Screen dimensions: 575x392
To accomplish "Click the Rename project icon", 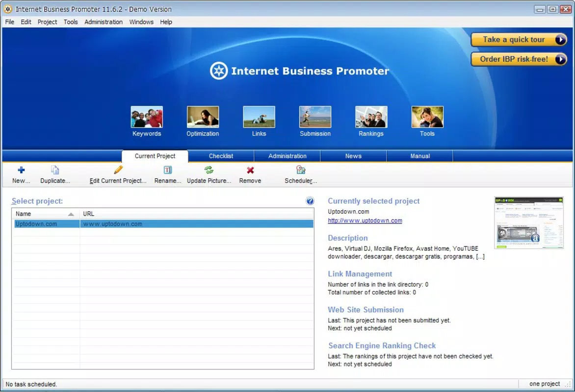I will pyautogui.click(x=168, y=170).
